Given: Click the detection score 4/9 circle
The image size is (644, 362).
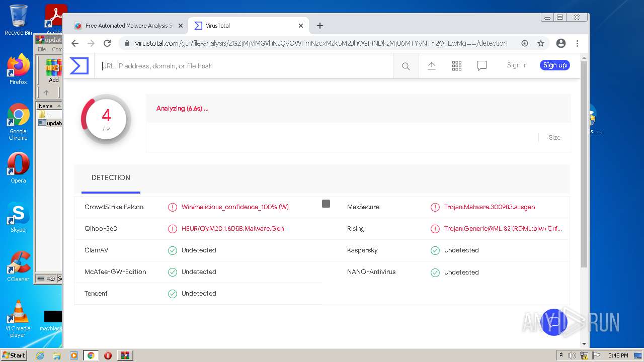Looking at the screenshot, I should [x=106, y=119].
